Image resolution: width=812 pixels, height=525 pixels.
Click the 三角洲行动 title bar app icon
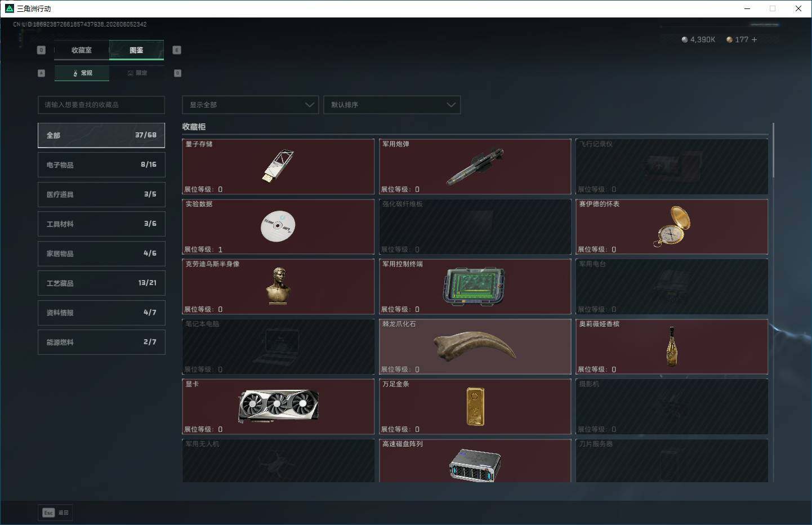[9, 8]
